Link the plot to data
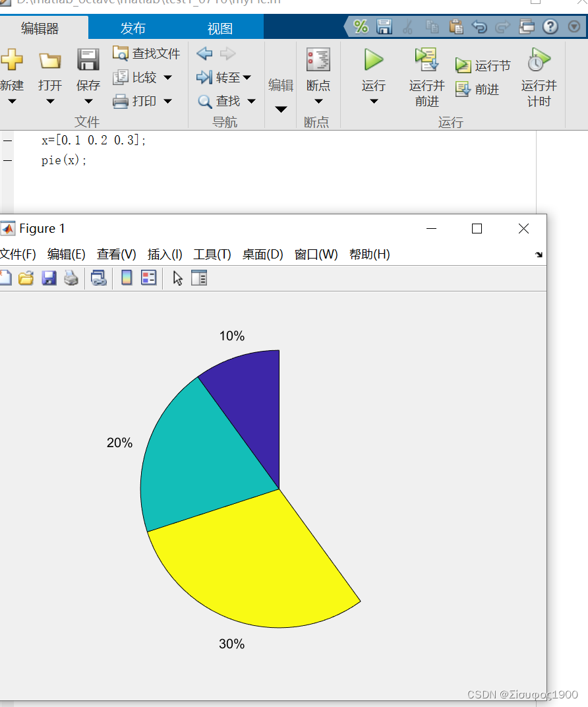588x707 pixels. click(x=99, y=278)
